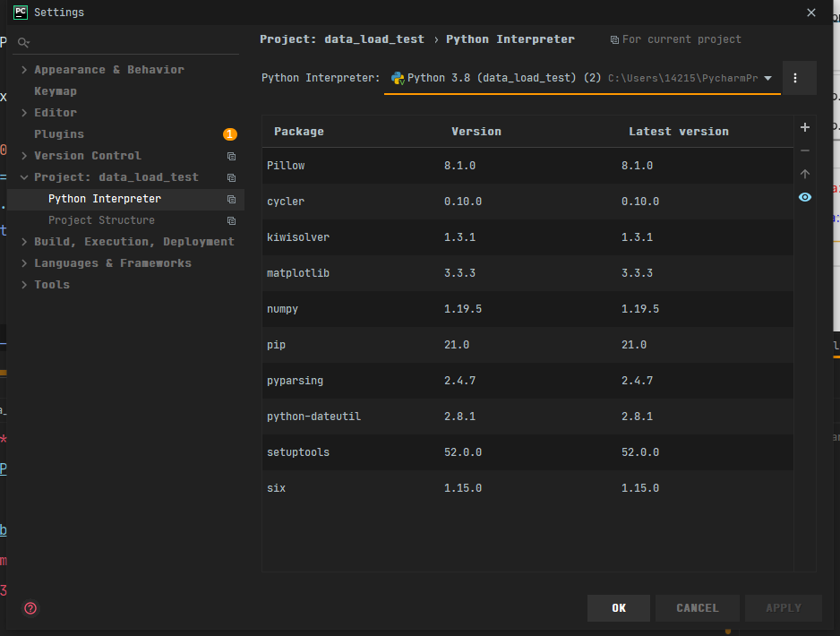Click pip latest version 21.0 cell
This screenshot has width=840, height=636.
pyautogui.click(x=634, y=345)
